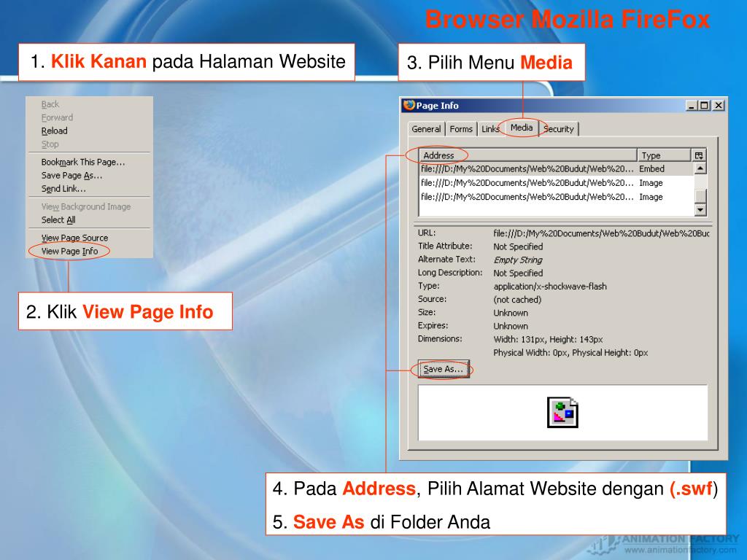Select the Embed row in media list

coord(556,169)
